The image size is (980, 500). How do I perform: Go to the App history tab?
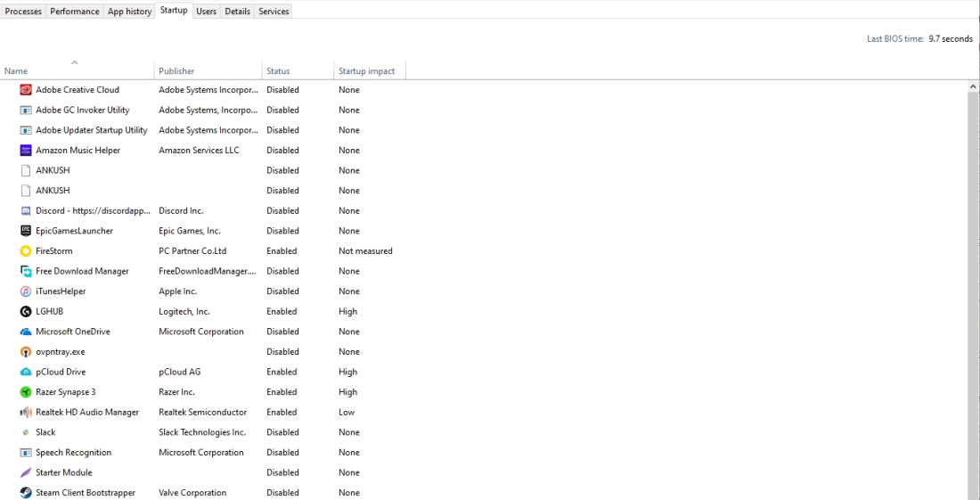point(129,12)
